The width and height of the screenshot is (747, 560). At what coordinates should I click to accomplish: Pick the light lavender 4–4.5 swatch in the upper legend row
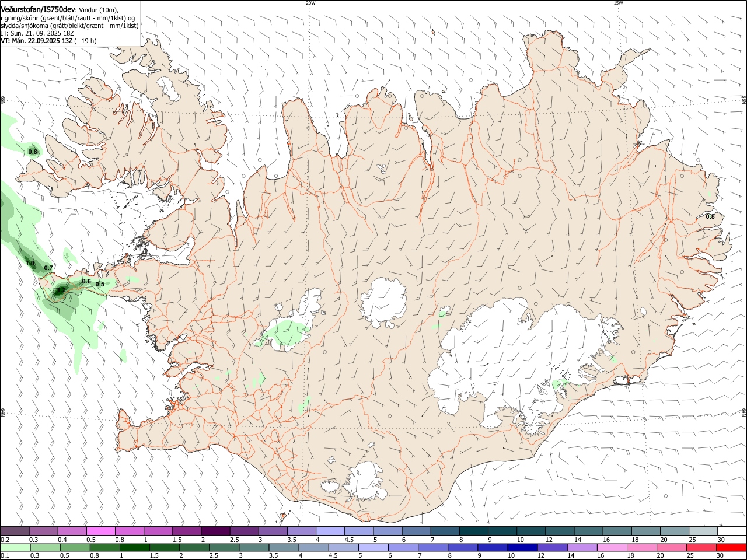click(x=330, y=531)
